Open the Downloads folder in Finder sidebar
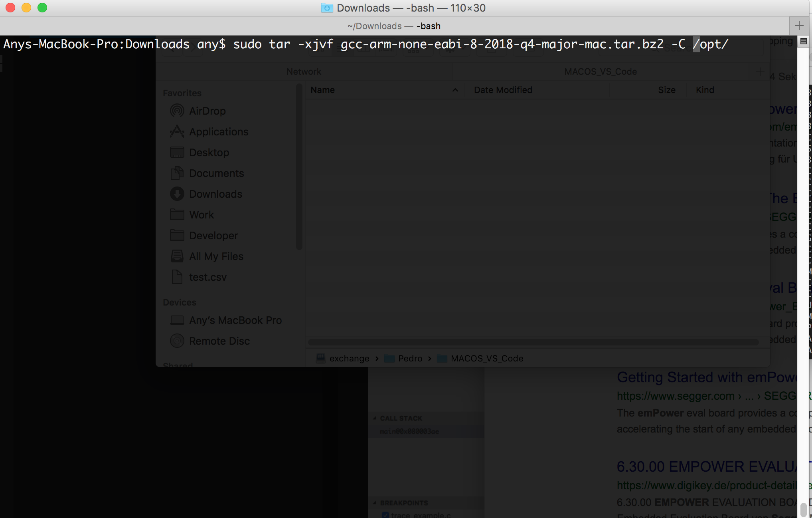This screenshot has width=812, height=518. (215, 194)
